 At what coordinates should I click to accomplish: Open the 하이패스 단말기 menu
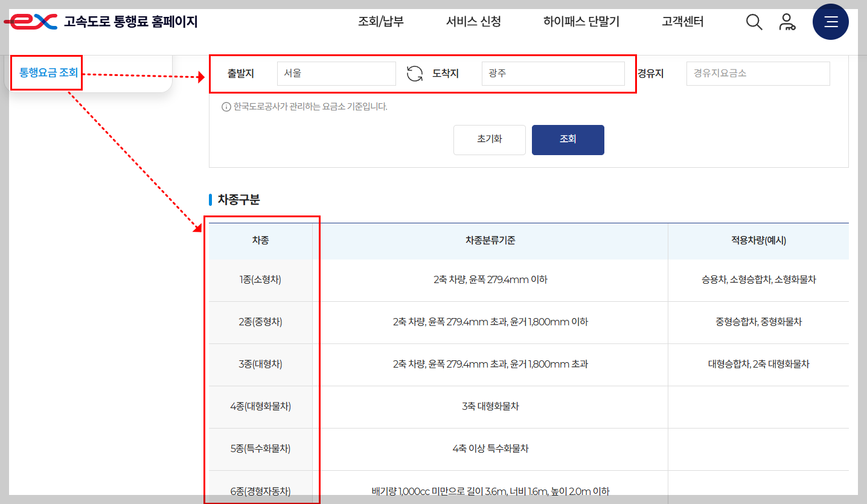coord(581,22)
